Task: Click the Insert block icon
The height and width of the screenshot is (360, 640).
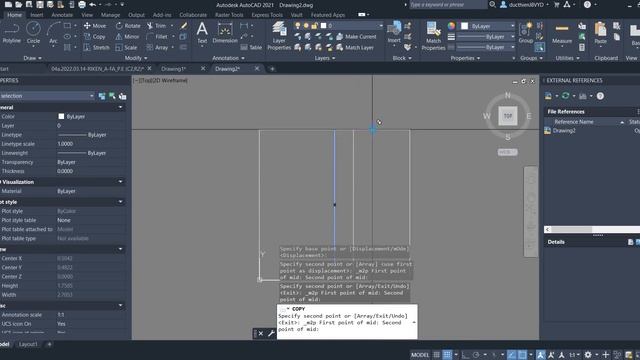Action: (x=394, y=33)
